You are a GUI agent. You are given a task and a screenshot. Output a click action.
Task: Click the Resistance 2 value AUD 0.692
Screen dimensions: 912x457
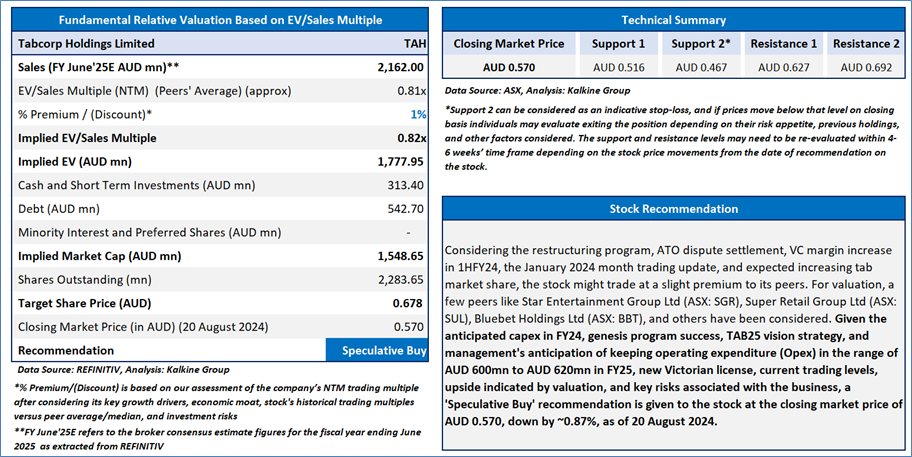(866, 67)
